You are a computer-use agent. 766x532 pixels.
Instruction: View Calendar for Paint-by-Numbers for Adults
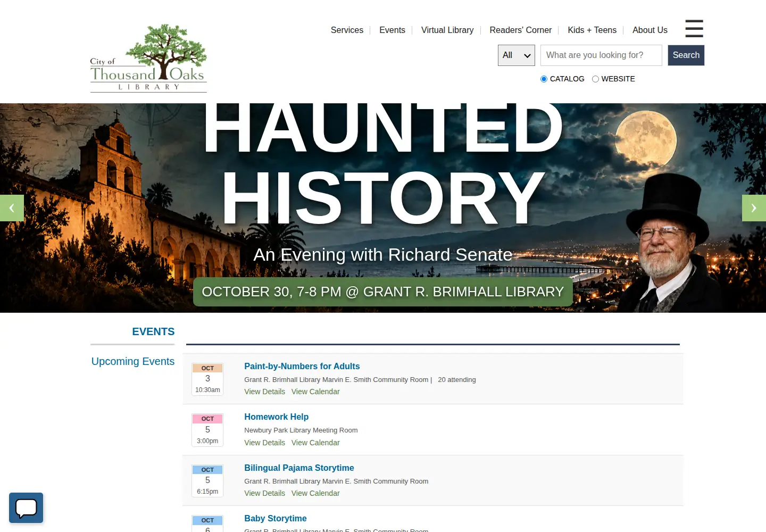pyautogui.click(x=315, y=392)
